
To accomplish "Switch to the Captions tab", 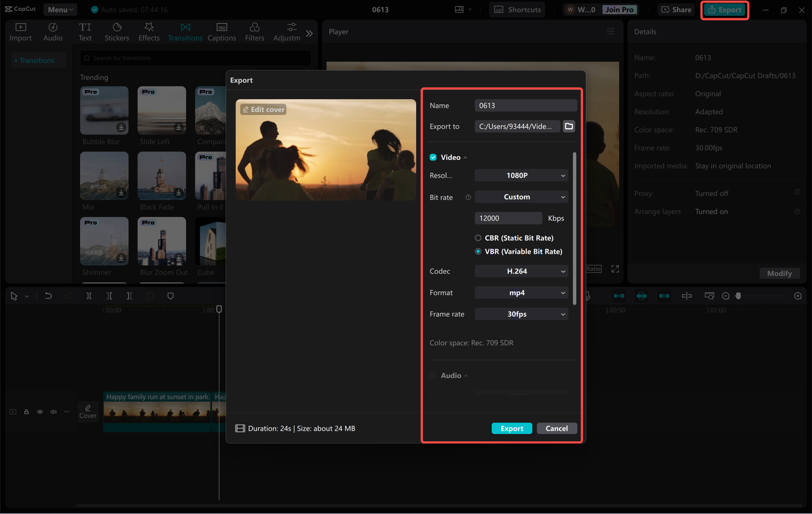I will click(x=221, y=32).
